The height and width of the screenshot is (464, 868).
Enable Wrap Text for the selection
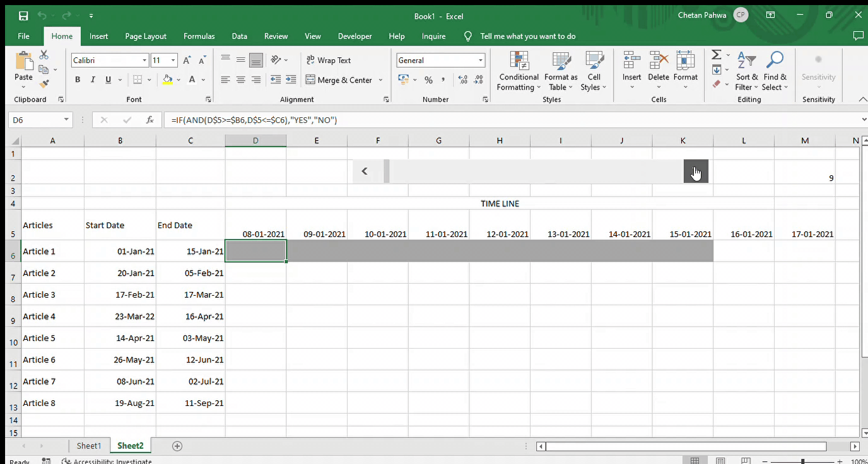(328, 60)
